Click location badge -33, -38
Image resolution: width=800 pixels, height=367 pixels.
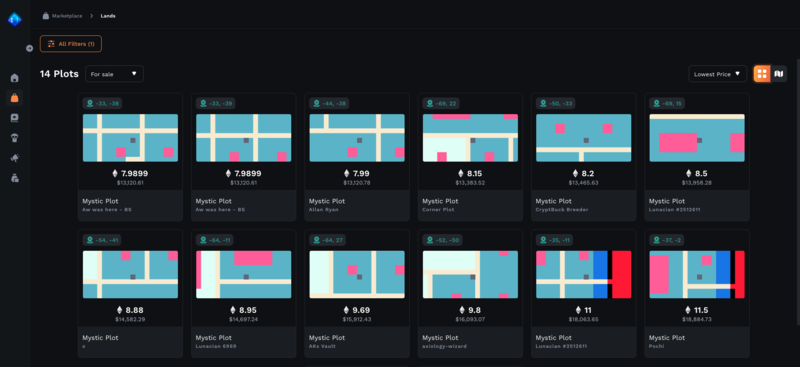pos(102,104)
